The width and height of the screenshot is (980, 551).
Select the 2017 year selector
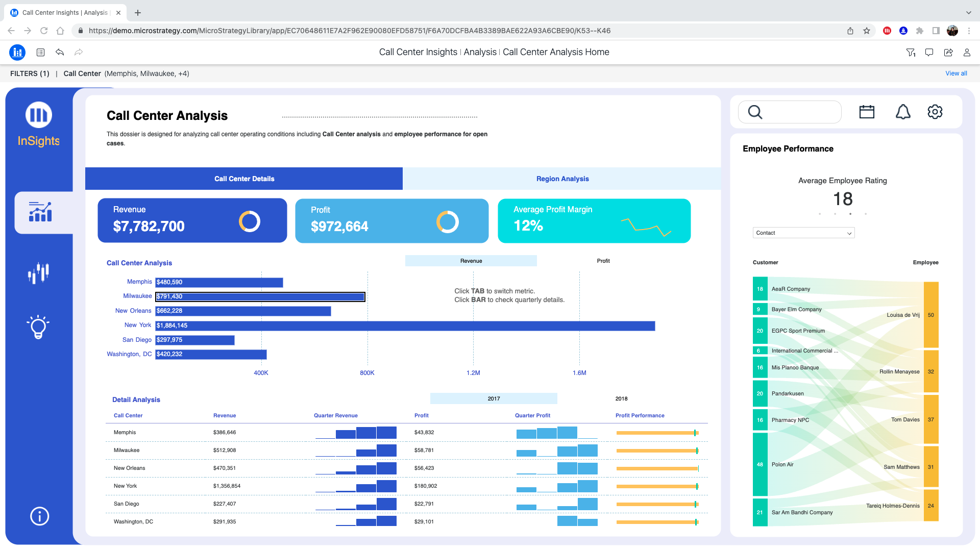tap(493, 398)
